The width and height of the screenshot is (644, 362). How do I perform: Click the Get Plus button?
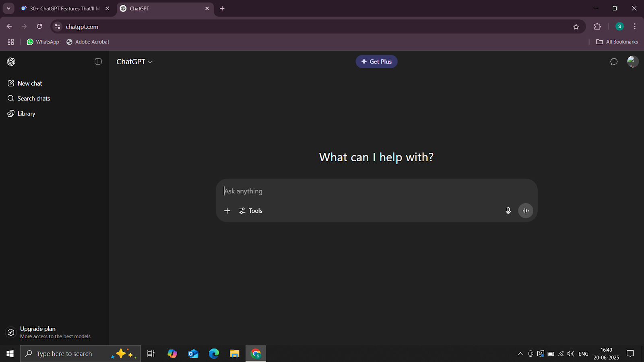(x=376, y=62)
